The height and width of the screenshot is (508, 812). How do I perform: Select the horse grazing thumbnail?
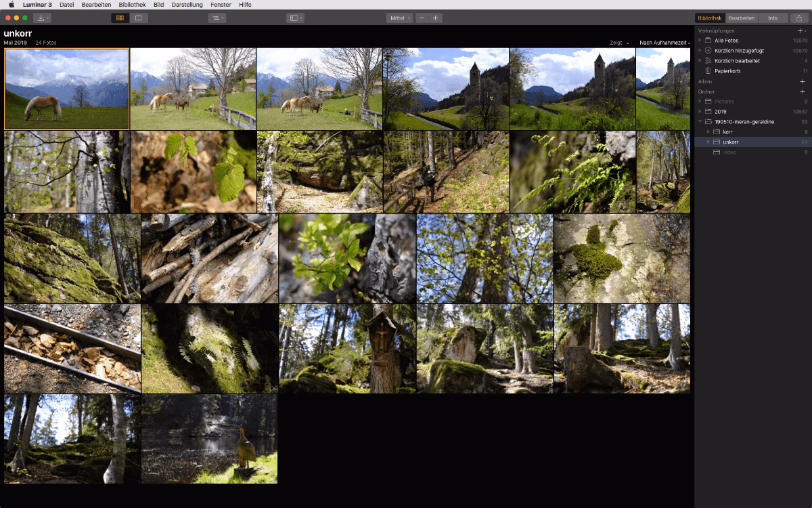click(x=66, y=89)
